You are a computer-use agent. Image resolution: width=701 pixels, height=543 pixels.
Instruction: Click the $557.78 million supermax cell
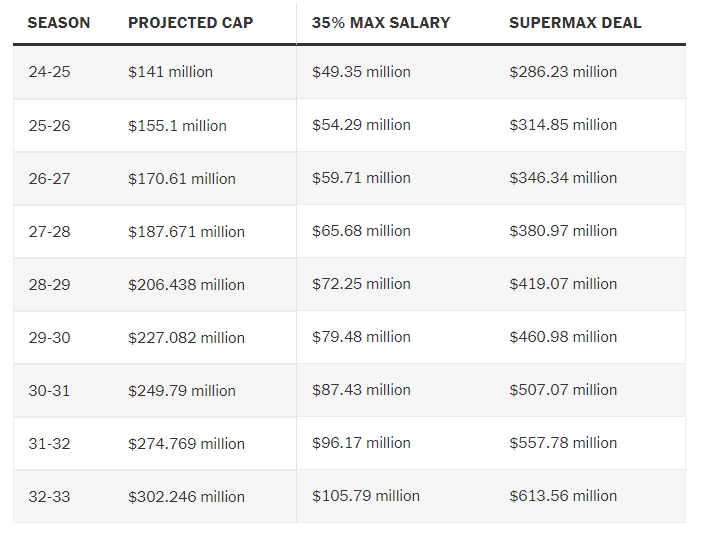click(563, 443)
